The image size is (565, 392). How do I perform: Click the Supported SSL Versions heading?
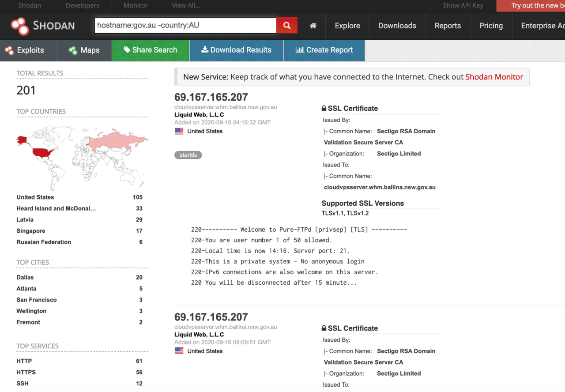(x=363, y=204)
